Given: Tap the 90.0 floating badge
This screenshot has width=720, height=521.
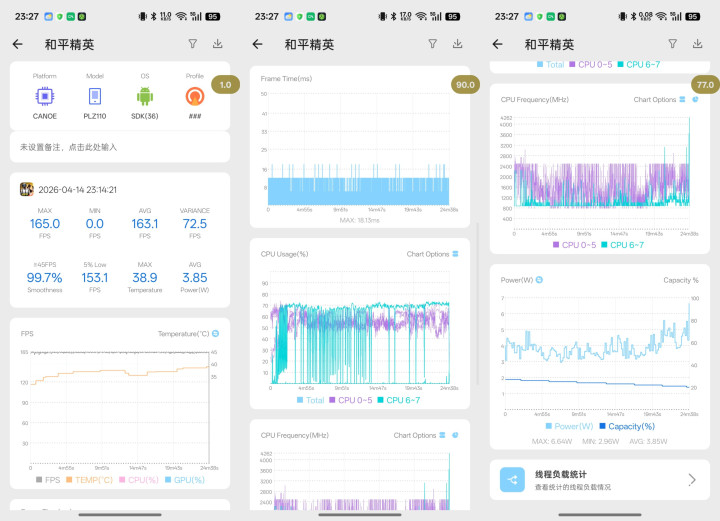Looking at the screenshot, I should [465, 84].
